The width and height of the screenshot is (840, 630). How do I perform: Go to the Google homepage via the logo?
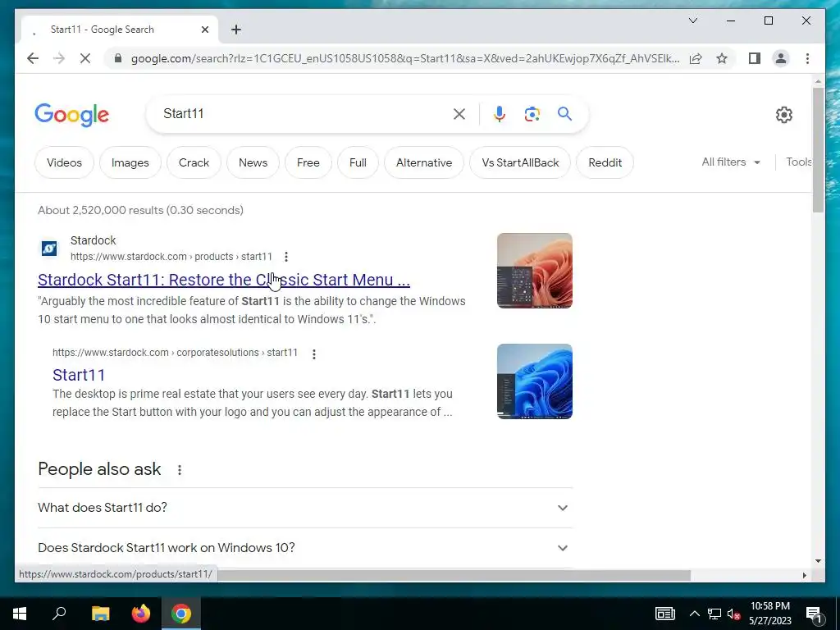[72, 115]
